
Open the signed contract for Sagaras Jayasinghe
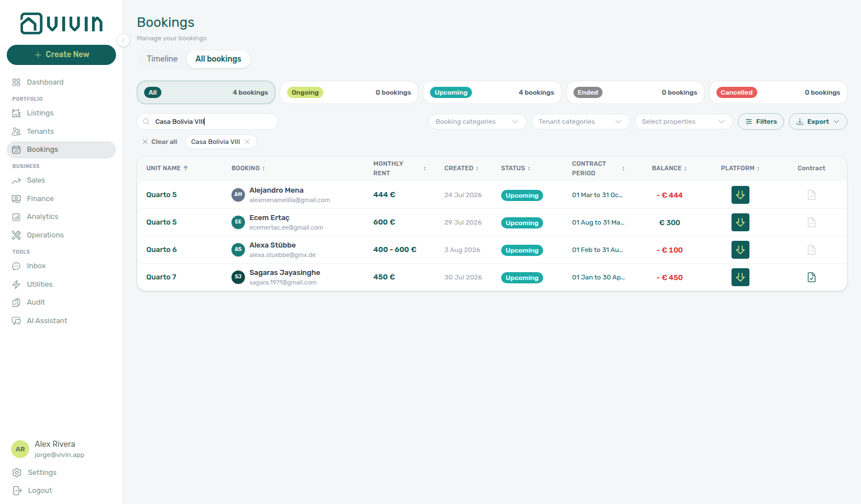812,277
